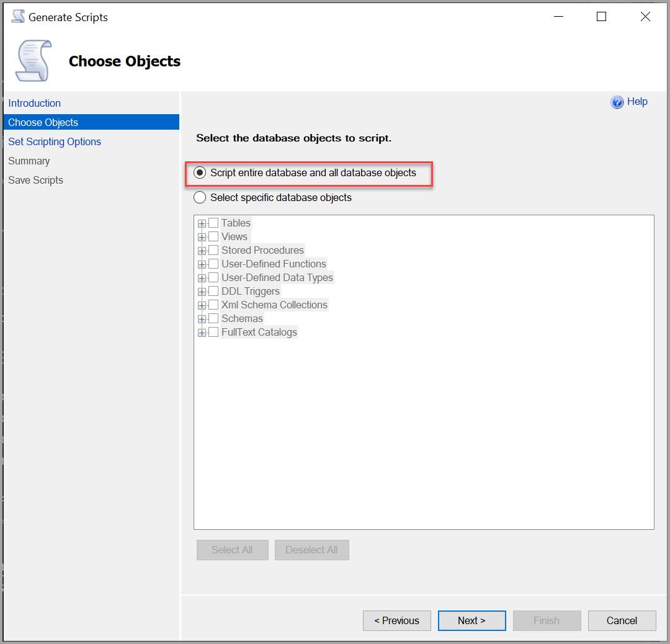Expand the User-Defined Functions node

pyautogui.click(x=202, y=264)
